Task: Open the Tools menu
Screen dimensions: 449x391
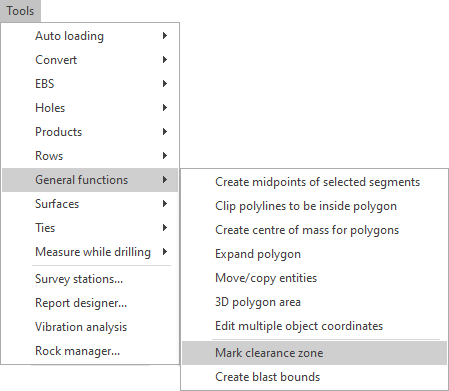Action: click(x=20, y=11)
